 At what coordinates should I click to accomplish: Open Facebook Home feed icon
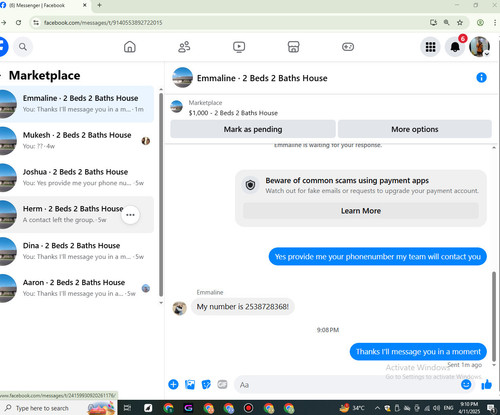click(x=130, y=47)
